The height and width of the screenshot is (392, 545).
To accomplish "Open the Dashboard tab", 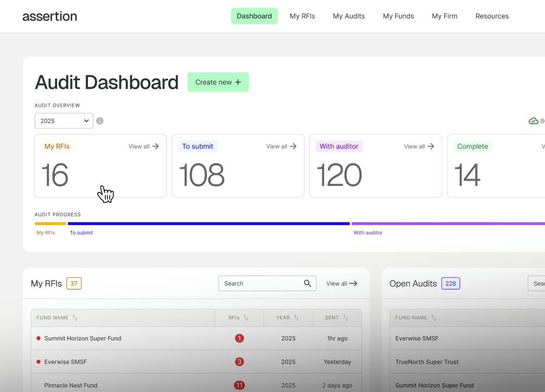I will (255, 16).
